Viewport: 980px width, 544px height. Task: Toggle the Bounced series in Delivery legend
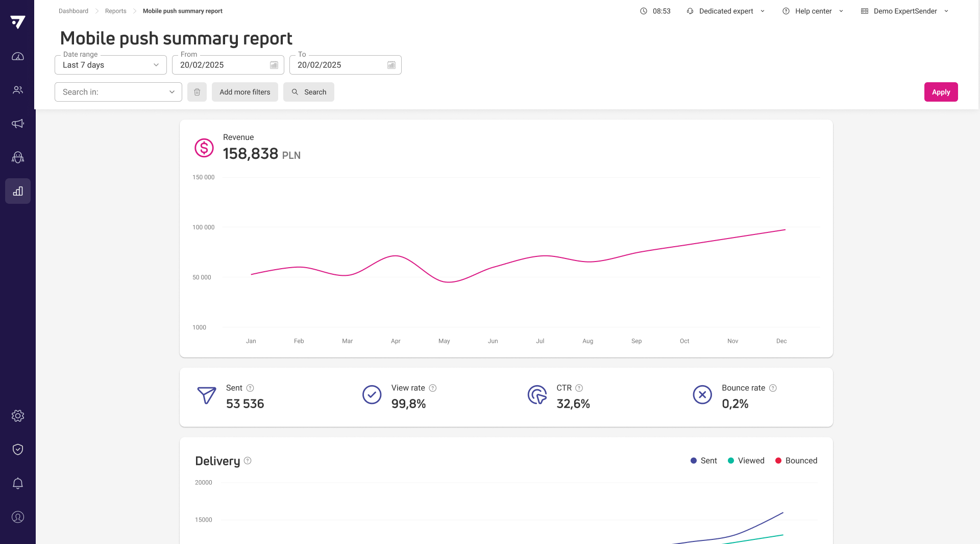pyautogui.click(x=796, y=461)
